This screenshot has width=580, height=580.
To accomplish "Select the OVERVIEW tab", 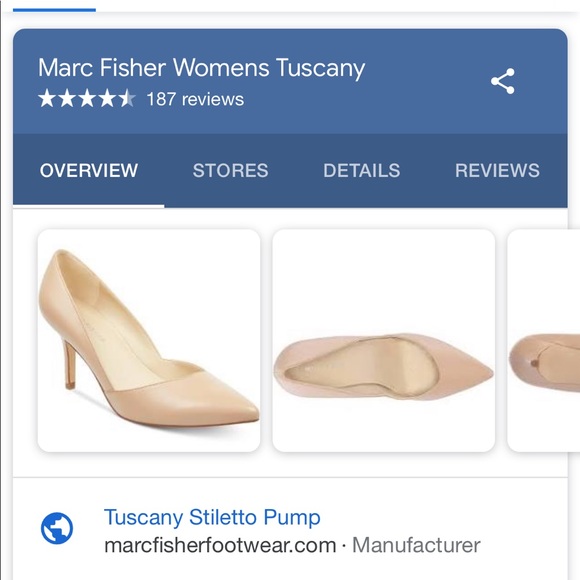I will tap(89, 171).
